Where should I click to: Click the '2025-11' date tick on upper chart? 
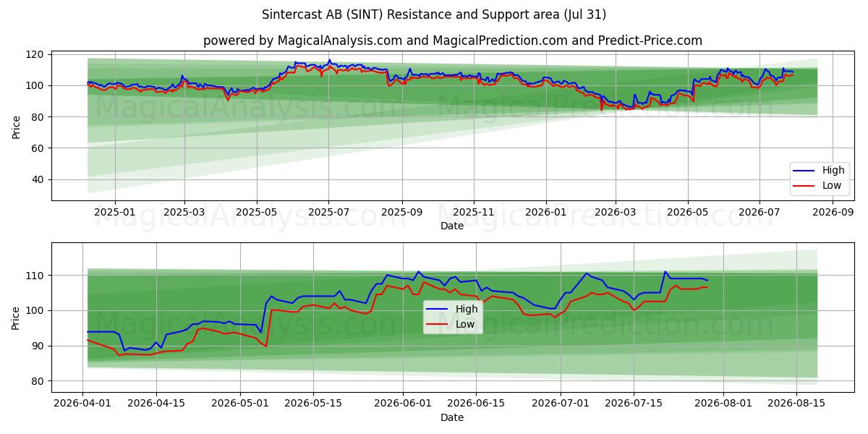tap(474, 212)
